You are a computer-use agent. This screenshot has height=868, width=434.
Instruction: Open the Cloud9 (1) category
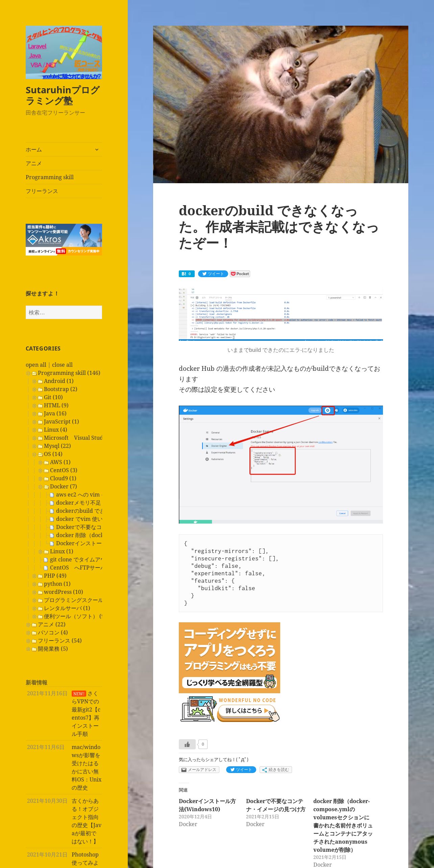click(63, 478)
